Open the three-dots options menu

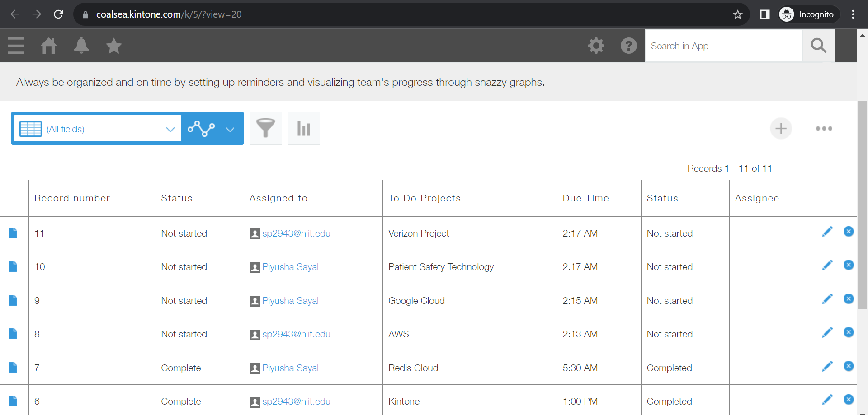[x=824, y=129]
